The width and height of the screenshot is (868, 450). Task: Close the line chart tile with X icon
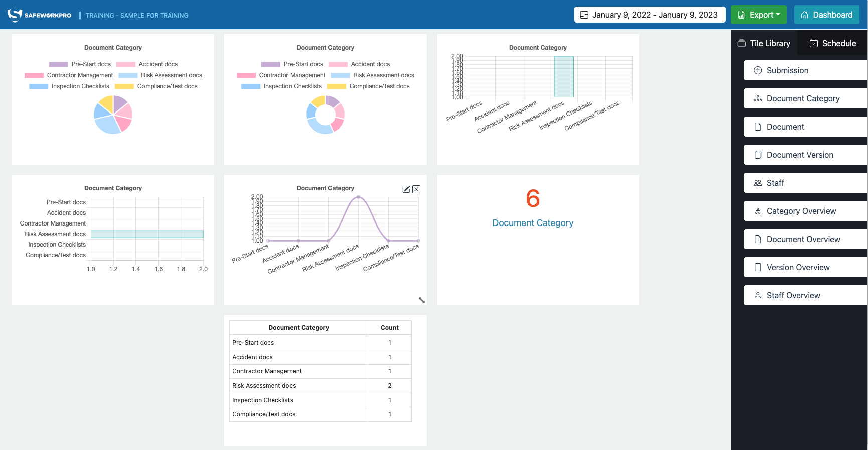pos(416,189)
